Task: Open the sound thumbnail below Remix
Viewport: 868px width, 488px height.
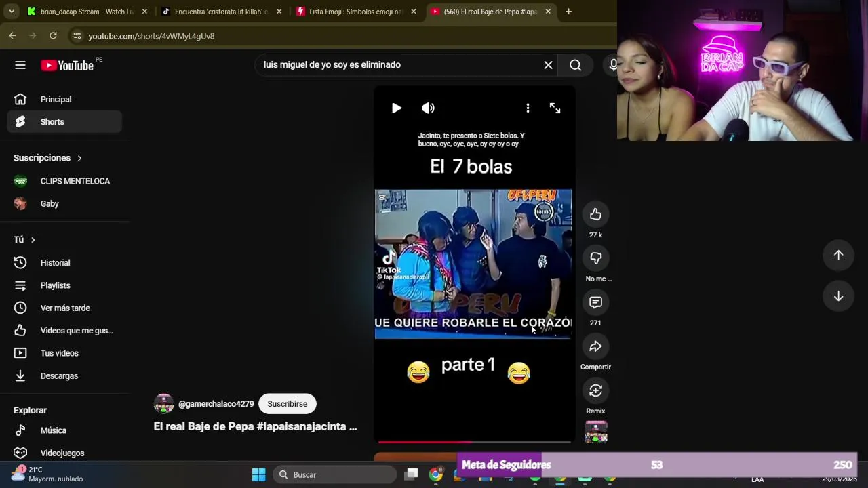Action: click(x=595, y=432)
